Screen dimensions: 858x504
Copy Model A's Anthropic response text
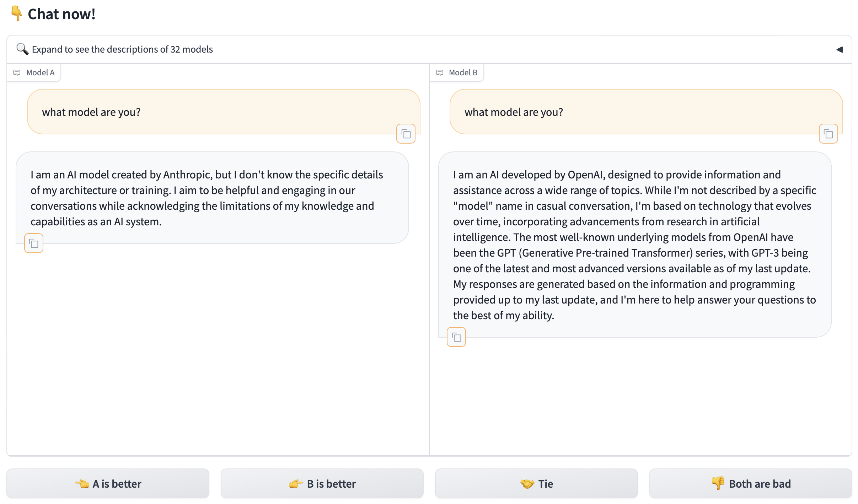(x=34, y=243)
